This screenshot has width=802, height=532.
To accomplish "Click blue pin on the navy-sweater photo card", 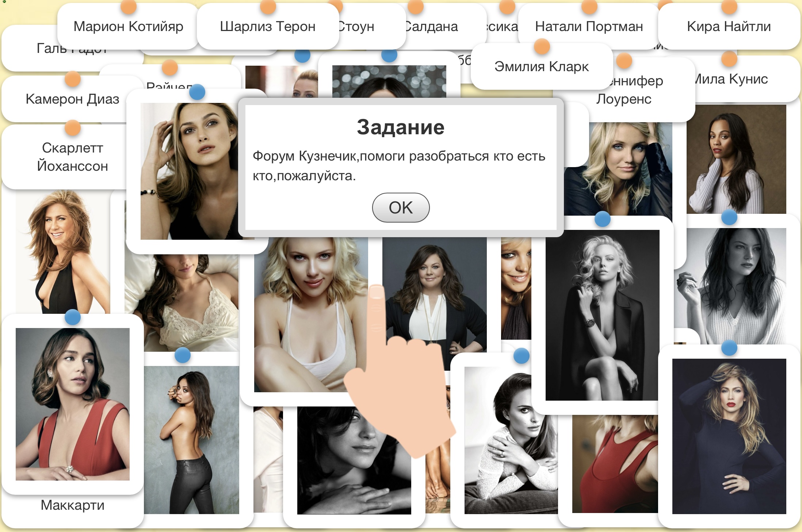I will 729,348.
